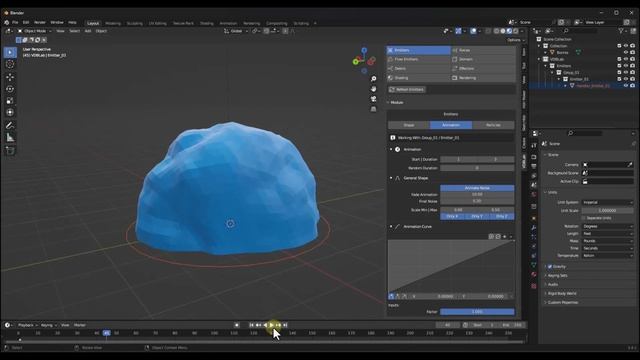The image size is (640, 360).
Task: Open the File menu
Action: click(15, 23)
